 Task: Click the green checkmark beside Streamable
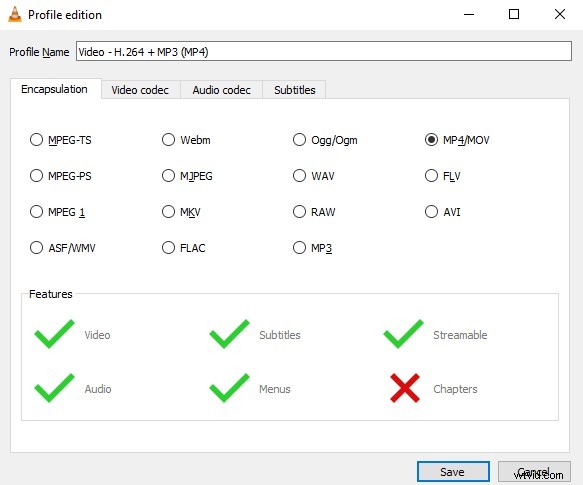pyautogui.click(x=404, y=334)
